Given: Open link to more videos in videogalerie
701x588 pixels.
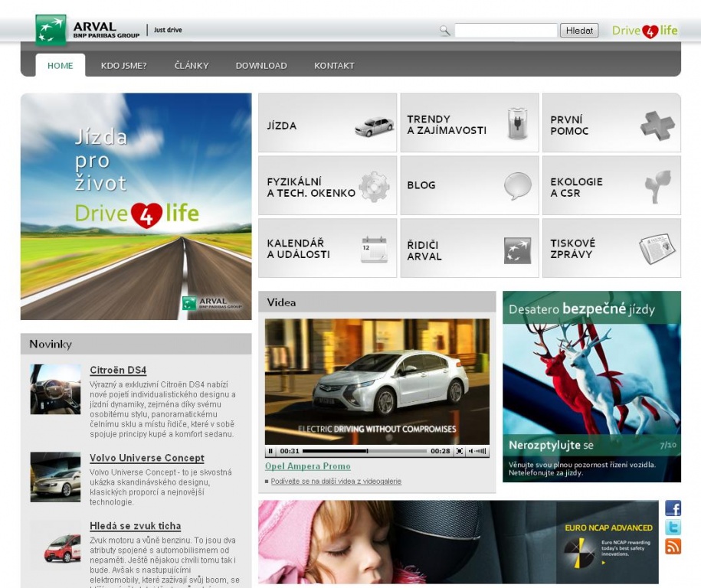Looking at the screenshot, I should pyautogui.click(x=336, y=482).
